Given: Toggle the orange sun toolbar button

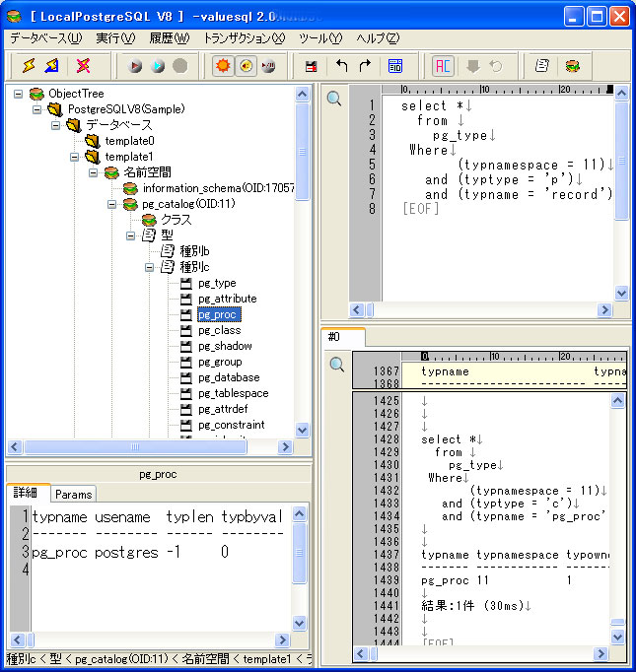Looking at the screenshot, I should [x=222, y=66].
